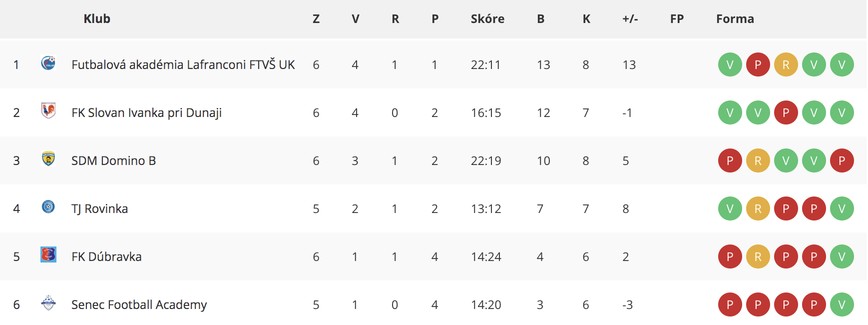Viewport: 868px width, 325px height.
Task: Click SDM Domino B's yellow R form badge
Action: [x=758, y=160]
